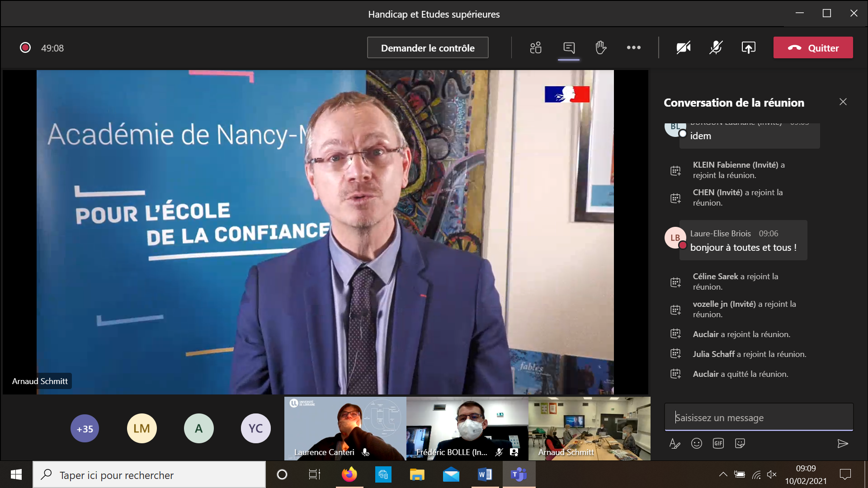Insert a GIF into message
The width and height of the screenshot is (868, 488).
pos(718,443)
